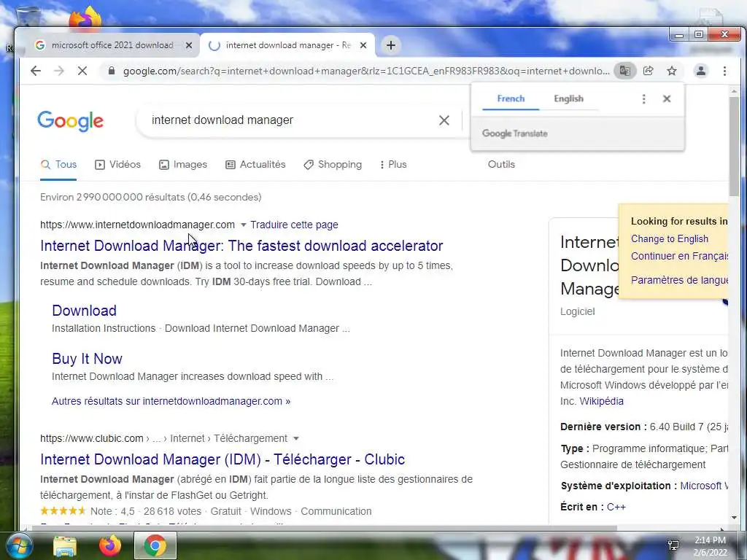The width and height of the screenshot is (747, 560).
Task: Expand the arrow next to the clubic.com URL
Action: coord(296,438)
